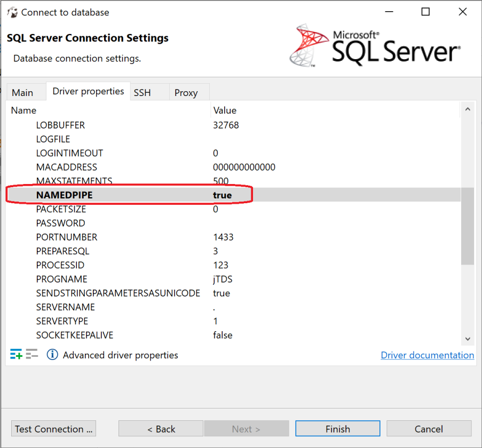Click the PROCESSID value 123

[220, 265]
